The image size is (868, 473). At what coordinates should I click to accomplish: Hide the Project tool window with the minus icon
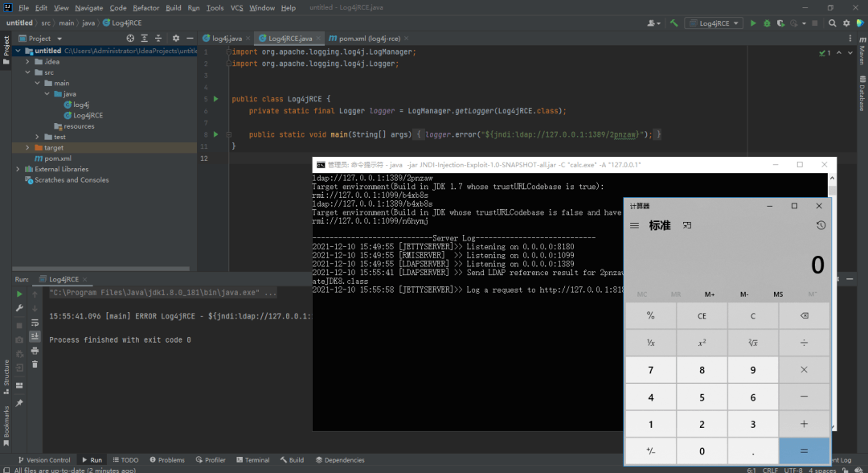pos(190,39)
